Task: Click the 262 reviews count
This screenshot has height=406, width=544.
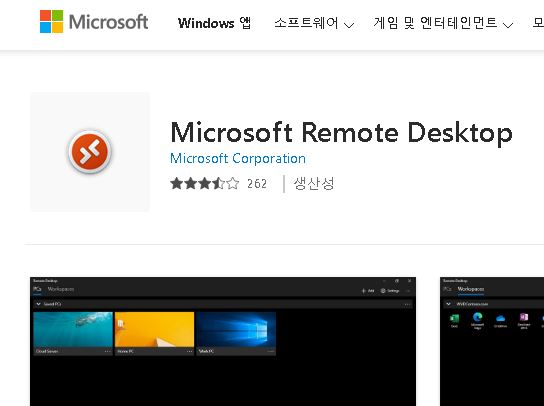Action: (x=257, y=184)
